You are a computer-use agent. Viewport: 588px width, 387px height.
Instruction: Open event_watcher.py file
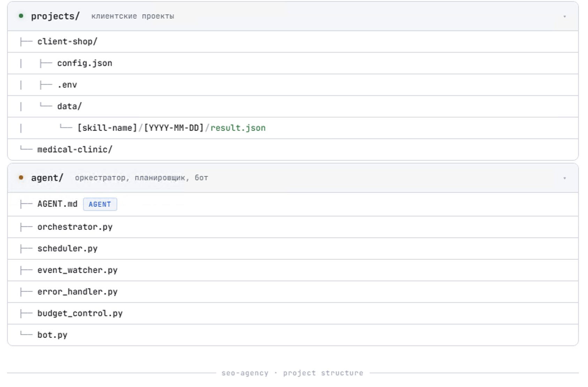click(293, 270)
